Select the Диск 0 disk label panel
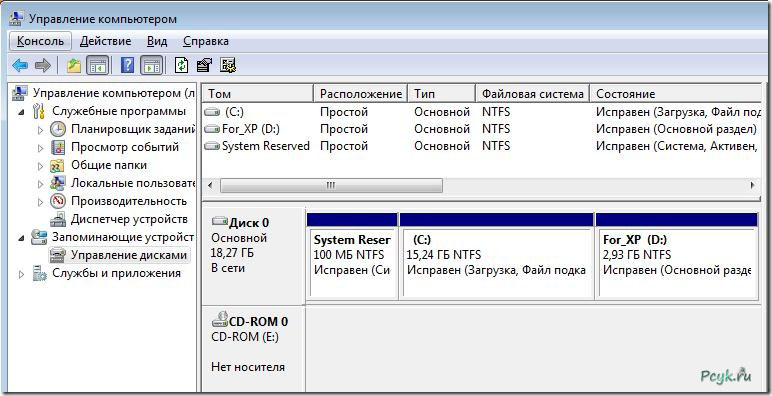Image resolution: width=772 pixels, height=396 pixels. coord(254,256)
